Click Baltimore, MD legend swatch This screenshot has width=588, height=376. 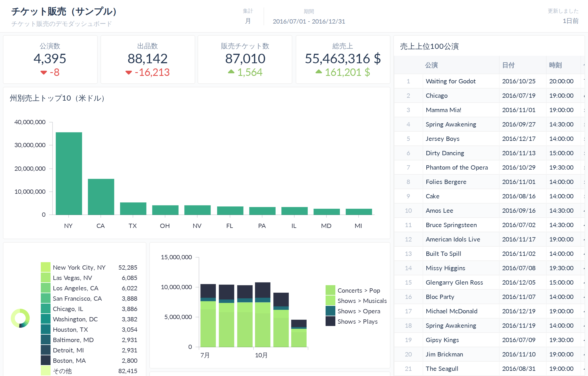[x=46, y=339]
